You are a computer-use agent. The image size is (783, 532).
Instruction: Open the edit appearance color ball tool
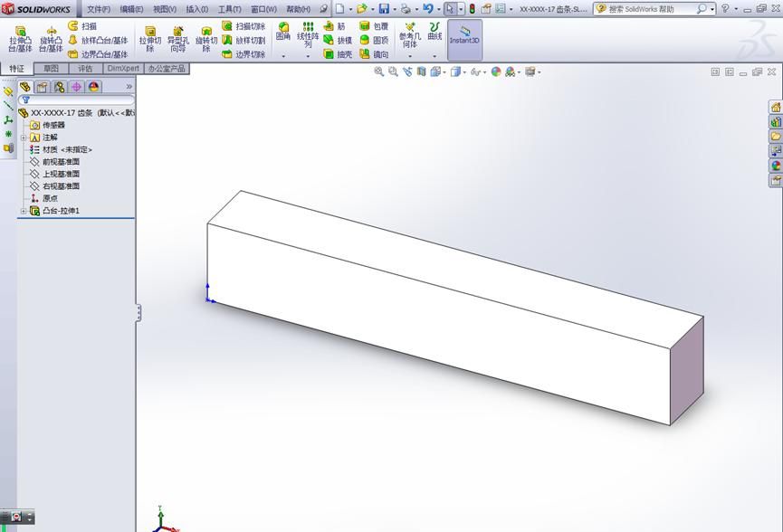coord(496,71)
